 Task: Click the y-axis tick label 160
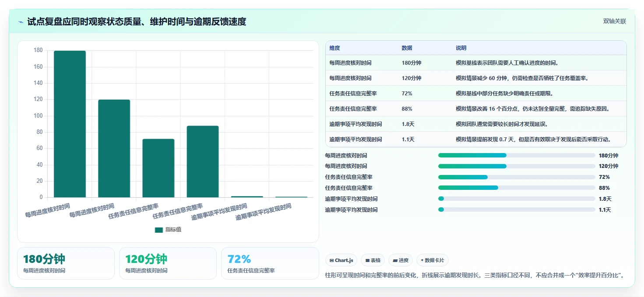38,67
